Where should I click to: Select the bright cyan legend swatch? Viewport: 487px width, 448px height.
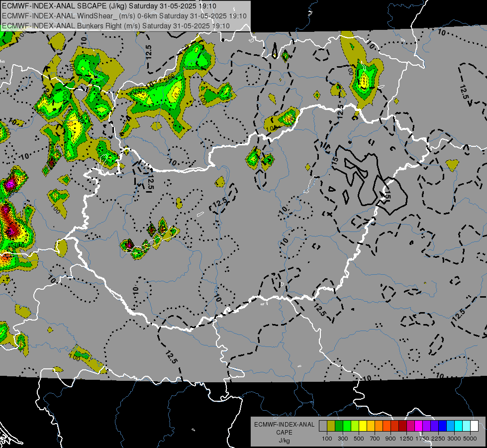(x=458, y=426)
